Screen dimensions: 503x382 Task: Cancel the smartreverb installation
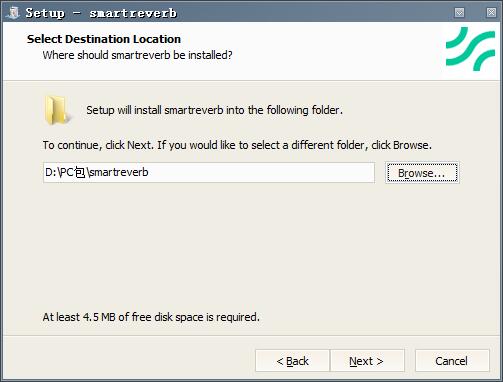[x=452, y=361]
